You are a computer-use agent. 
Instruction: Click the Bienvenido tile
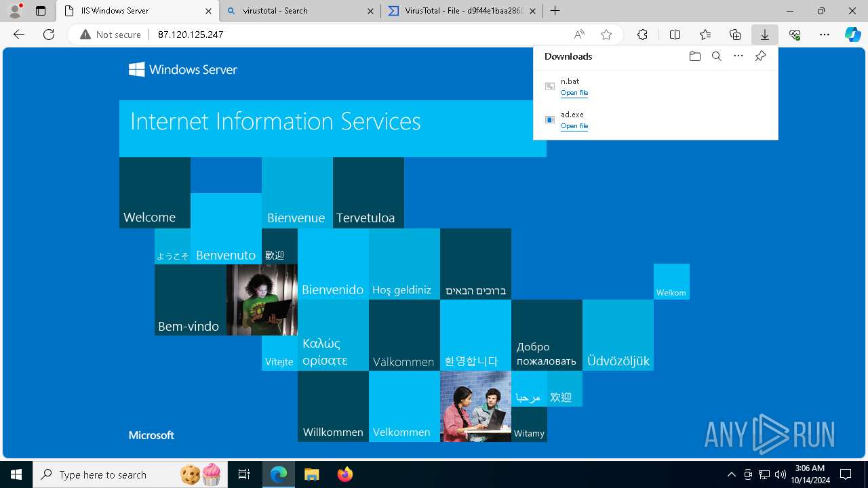[x=333, y=264]
